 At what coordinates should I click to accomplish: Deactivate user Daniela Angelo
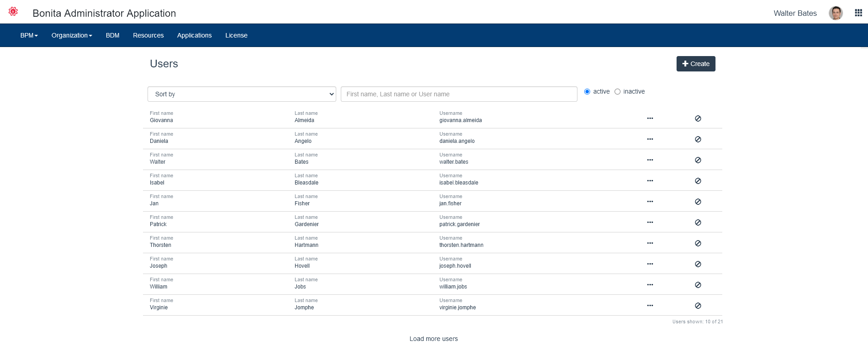[x=698, y=139]
